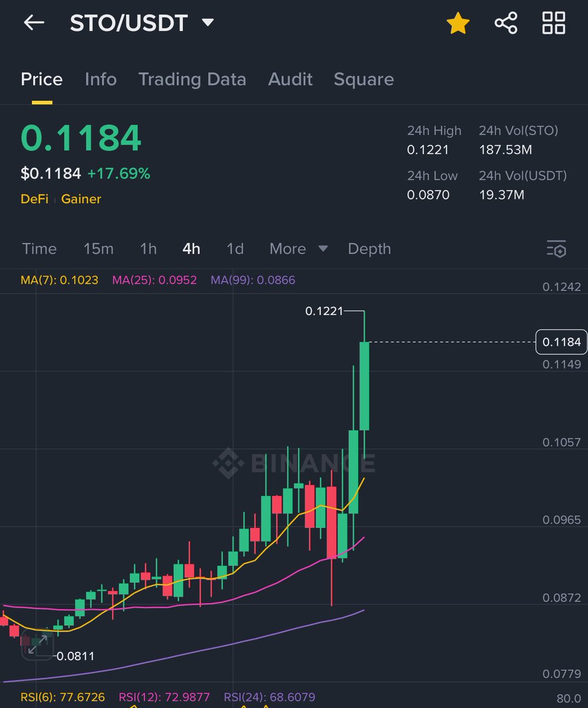The image size is (588, 708).
Task: Tap the RSI(24): 68.6079 indicator label
Action: pos(270,697)
